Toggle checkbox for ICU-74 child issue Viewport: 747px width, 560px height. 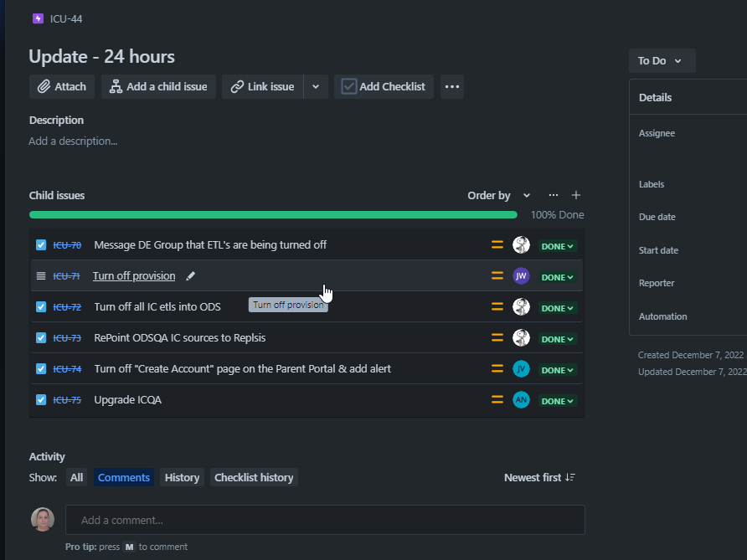[x=41, y=368]
